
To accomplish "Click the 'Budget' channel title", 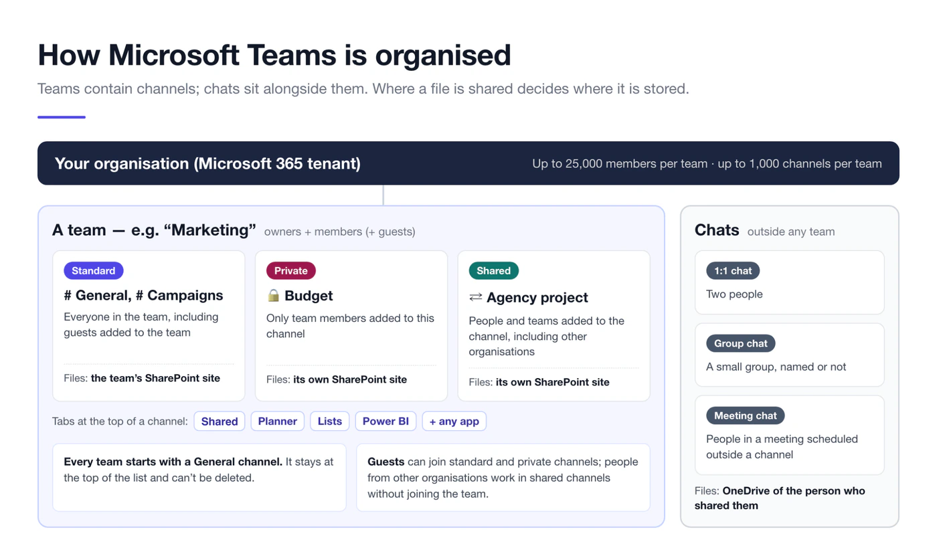I will pyautogui.click(x=309, y=296).
